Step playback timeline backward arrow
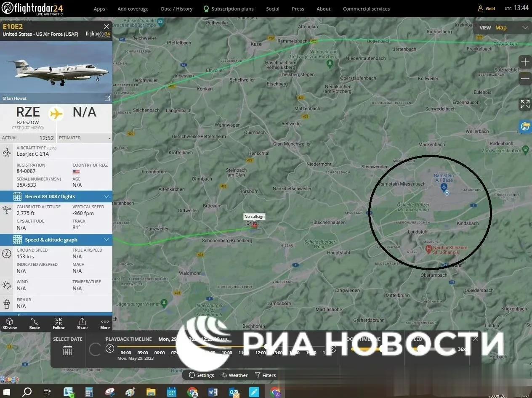532x398 pixels. (x=110, y=348)
